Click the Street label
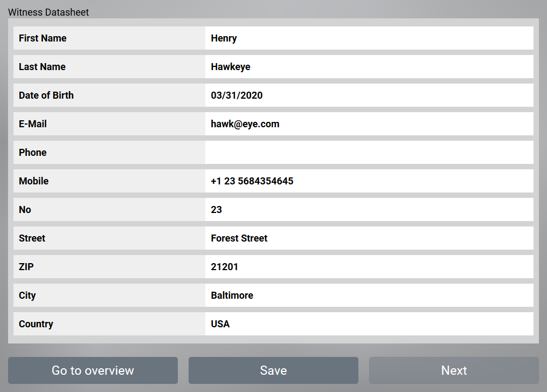The height and width of the screenshot is (392, 547). [32, 238]
